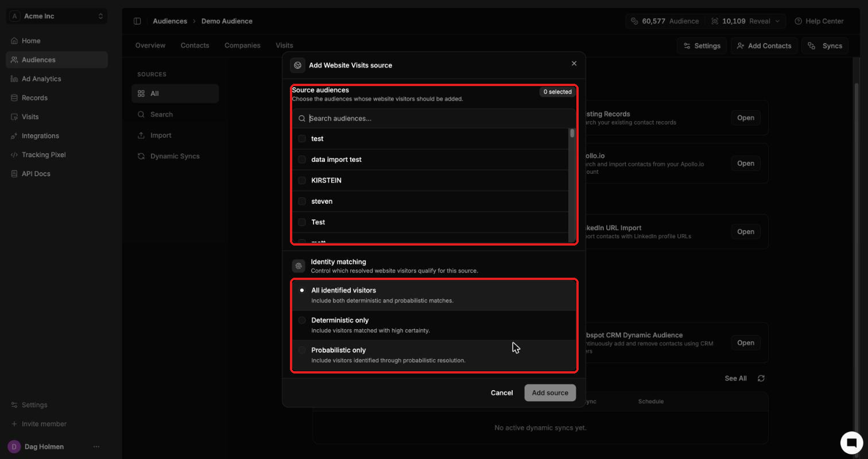Check the capitalized 'Test' audience checkbox
868x459 pixels.
[302, 222]
